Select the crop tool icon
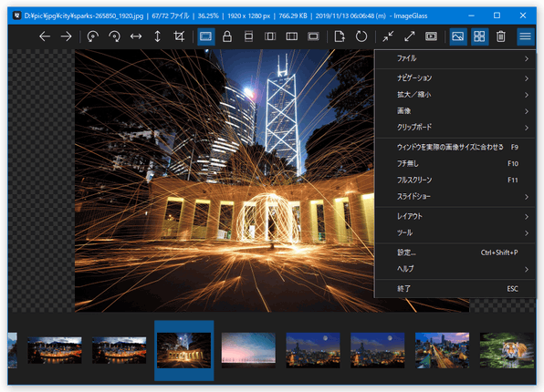Viewport: 544px width, 392px height. [x=179, y=36]
